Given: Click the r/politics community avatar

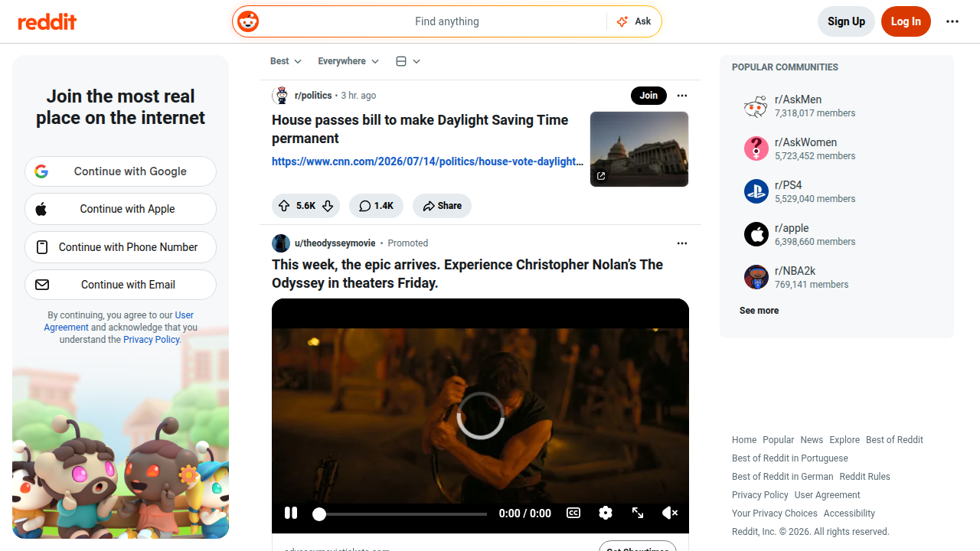Looking at the screenshot, I should tap(281, 96).
